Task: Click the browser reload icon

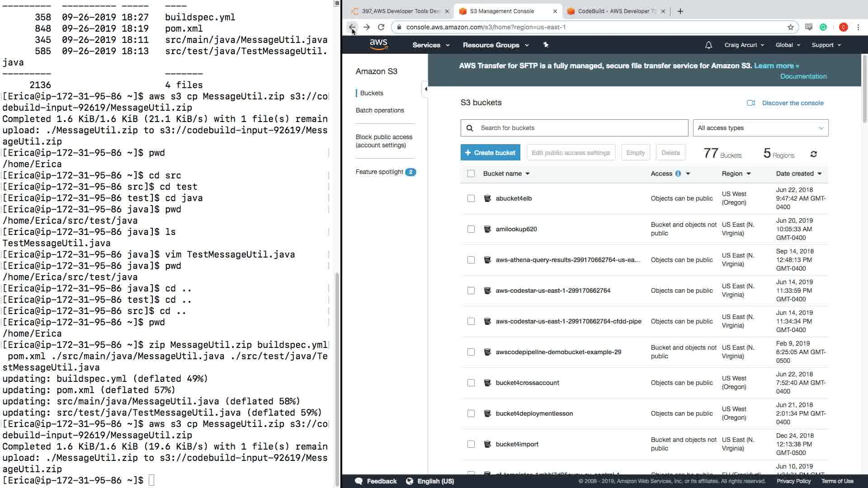Action: (381, 27)
